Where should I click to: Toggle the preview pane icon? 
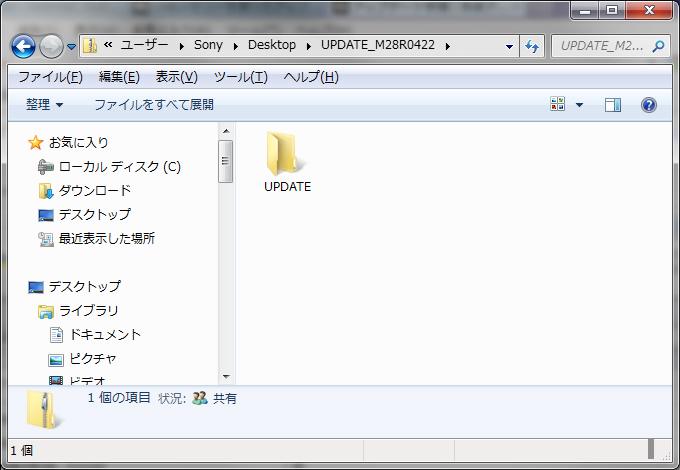coord(613,105)
